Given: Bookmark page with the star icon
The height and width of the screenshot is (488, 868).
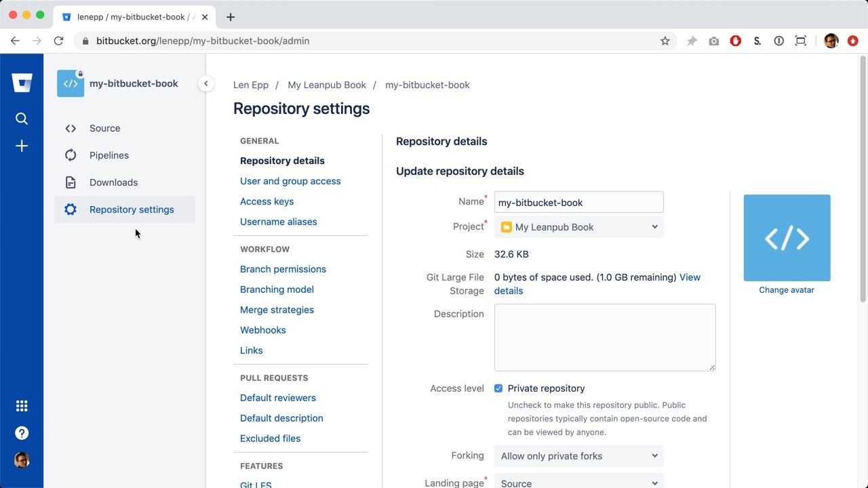Looking at the screenshot, I should point(665,41).
